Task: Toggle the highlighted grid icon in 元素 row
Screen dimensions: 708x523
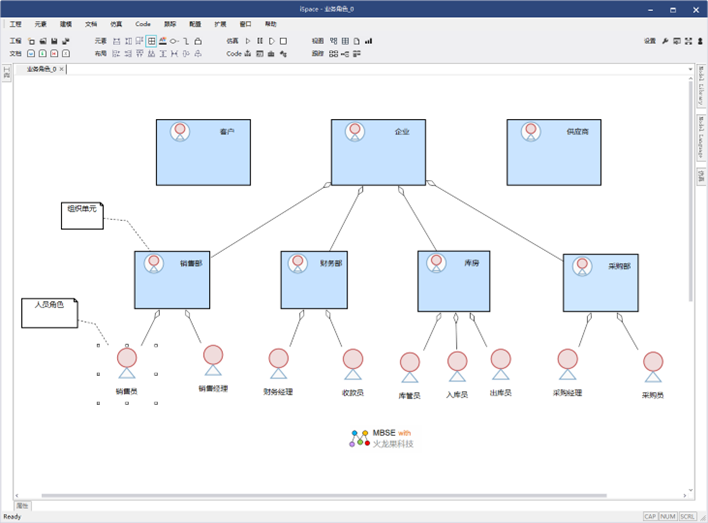Action: 151,41
